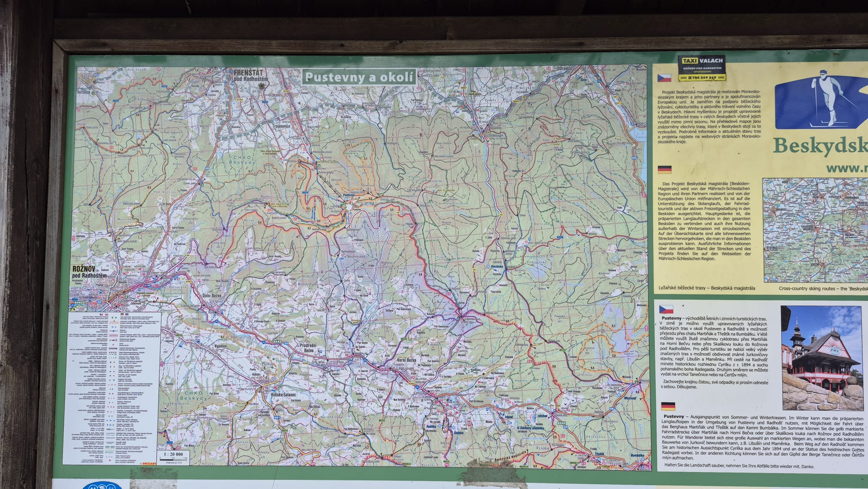Click the 'Lyžařské běžecké trasy' caption

[x=707, y=288]
